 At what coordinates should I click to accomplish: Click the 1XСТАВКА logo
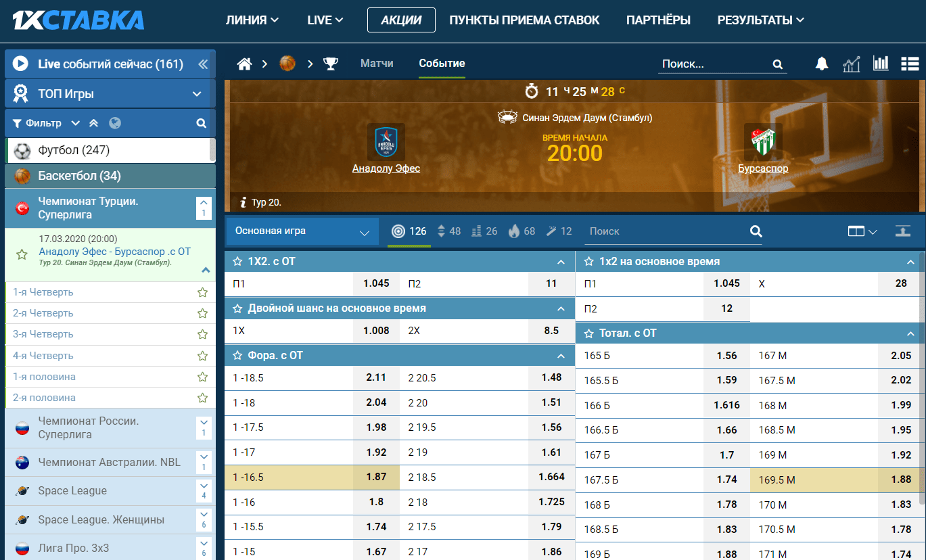(78, 20)
